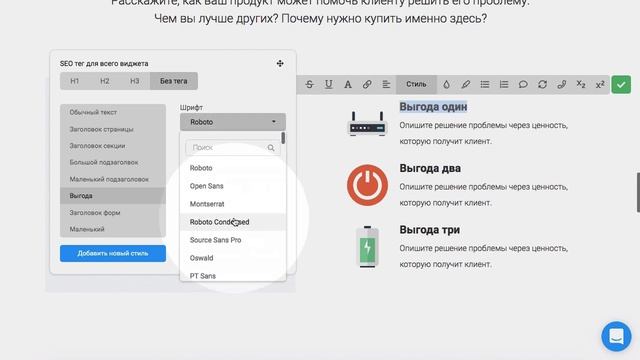The width and height of the screenshot is (640, 360).
Task: Open the Стиль style menu
Action: 416,84
